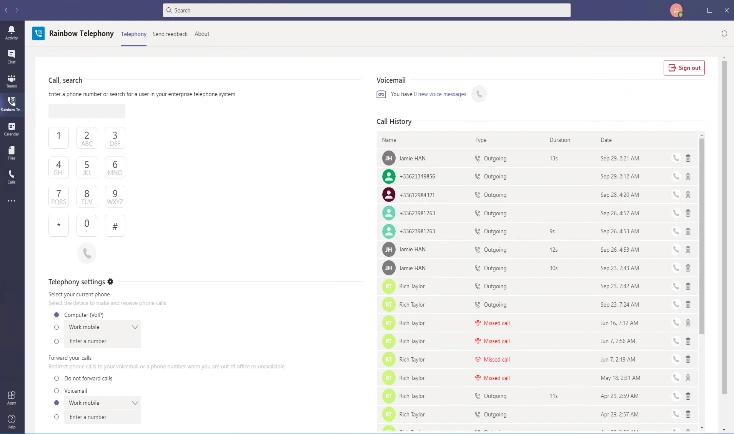Click the Duration column header

560,140
